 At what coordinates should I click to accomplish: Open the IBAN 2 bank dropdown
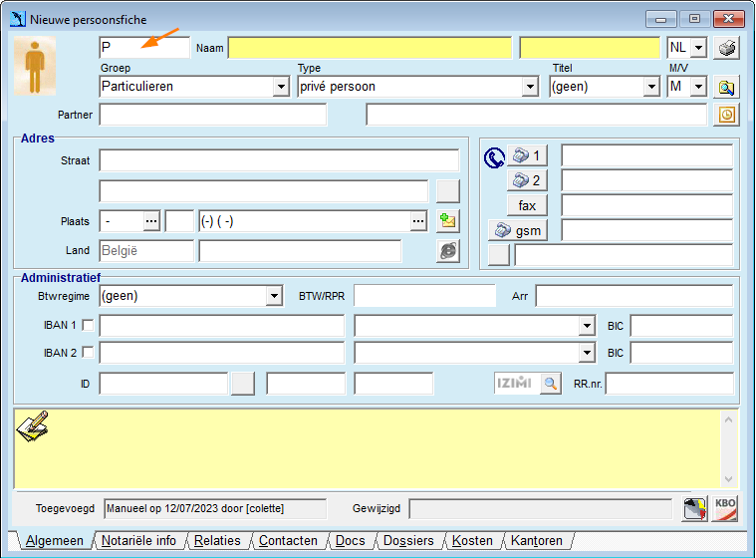pos(587,353)
